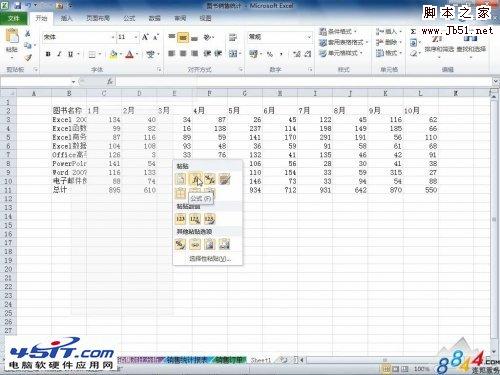This screenshot has width=500, height=375.
Task: Click the AutoSum sigma icon
Action: [413, 32]
